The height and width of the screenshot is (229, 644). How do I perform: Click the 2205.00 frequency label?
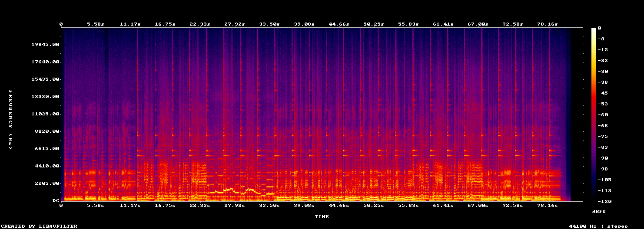coord(47,183)
